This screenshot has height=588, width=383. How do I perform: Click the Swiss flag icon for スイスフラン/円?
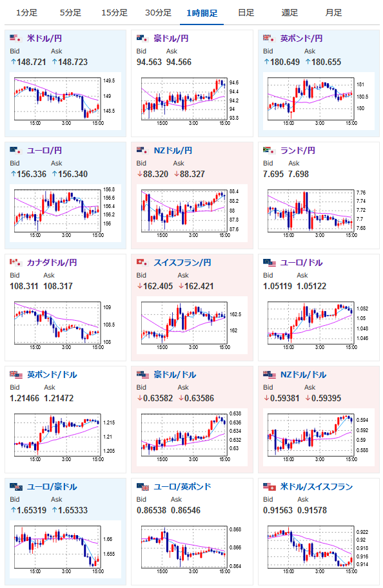(142, 262)
